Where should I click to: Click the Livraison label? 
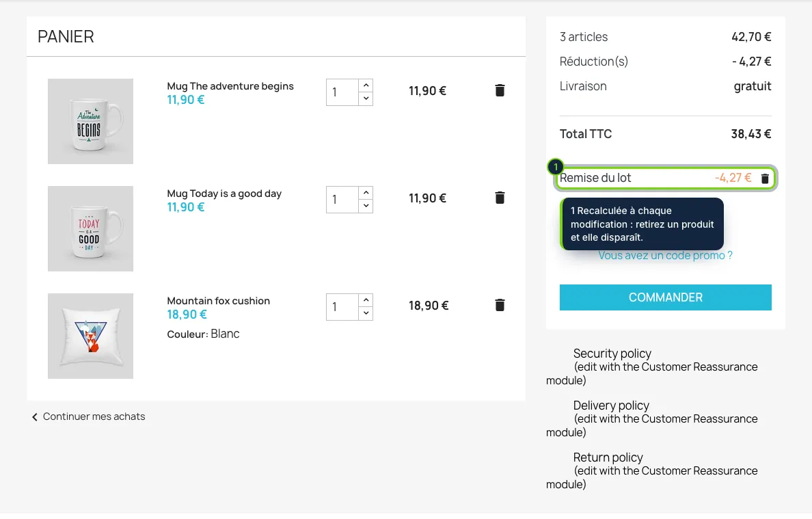pyautogui.click(x=583, y=86)
